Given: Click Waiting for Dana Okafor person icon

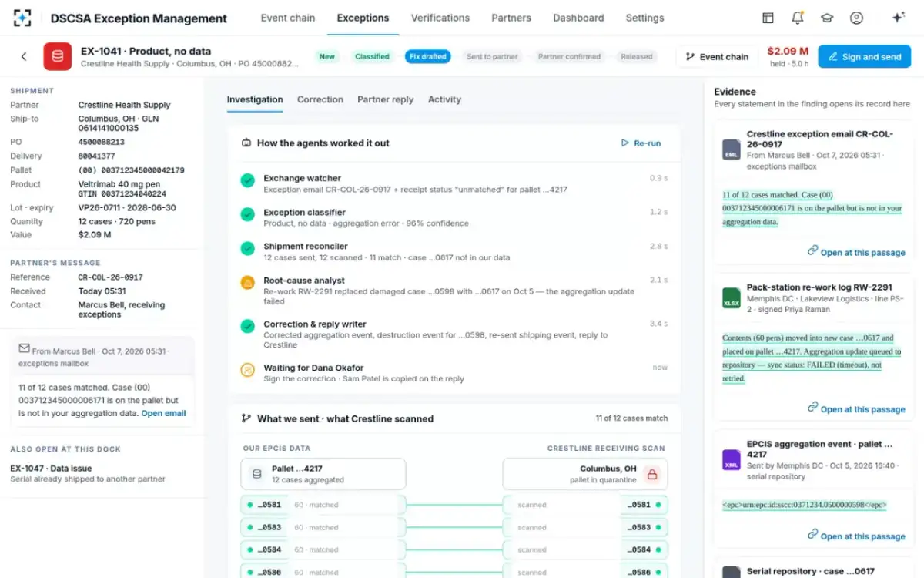Looking at the screenshot, I should tap(248, 370).
